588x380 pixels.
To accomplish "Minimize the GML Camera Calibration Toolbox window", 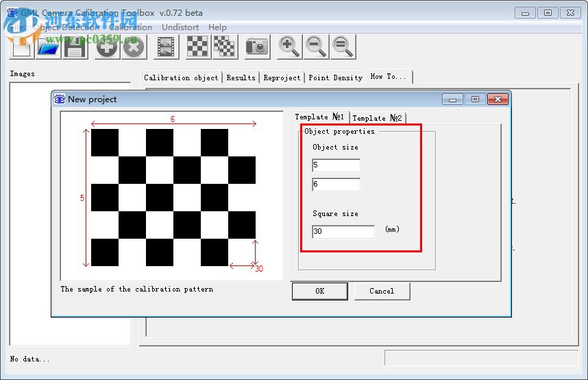I will (525, 13).
